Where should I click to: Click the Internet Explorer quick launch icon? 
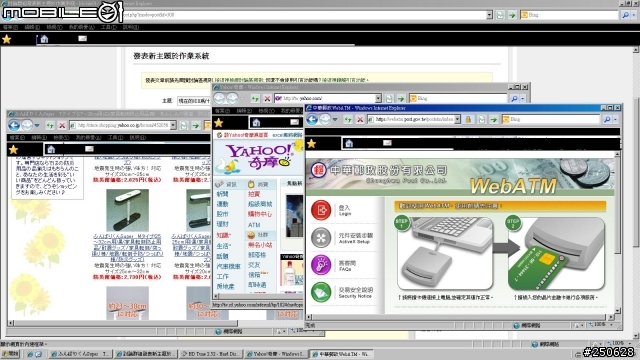pos(30,354)
